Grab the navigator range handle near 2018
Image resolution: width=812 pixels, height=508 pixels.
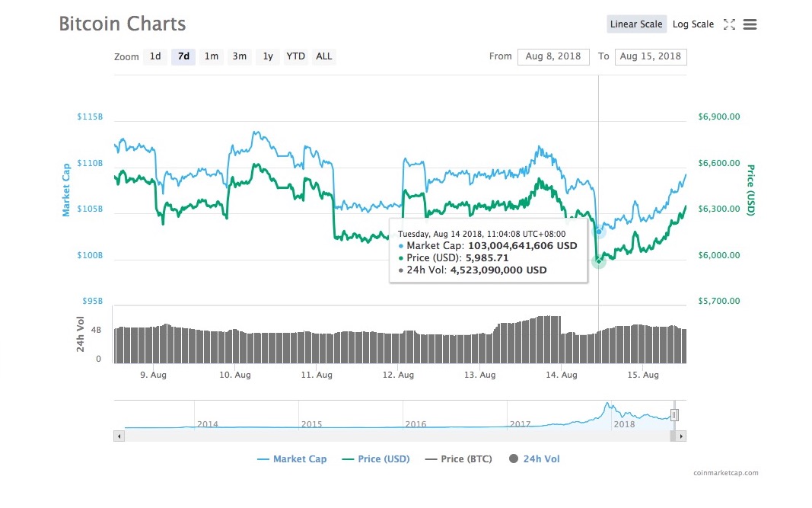[674, 414]
